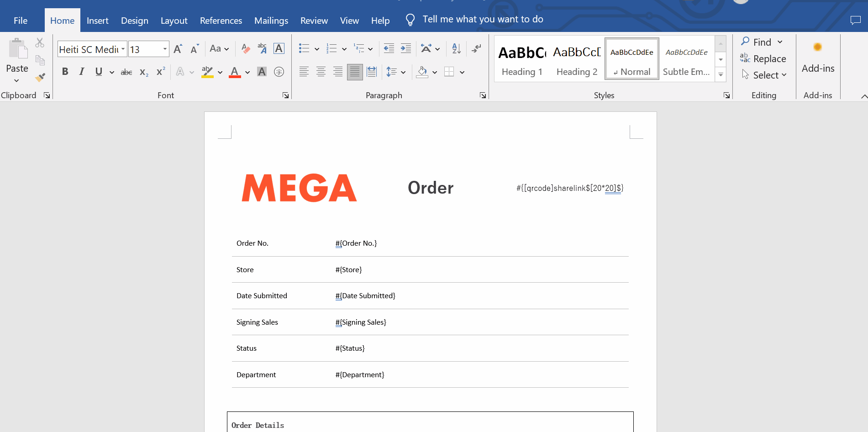
Task: Toggle Bold formatting
Action: click(x=65, y=72)
